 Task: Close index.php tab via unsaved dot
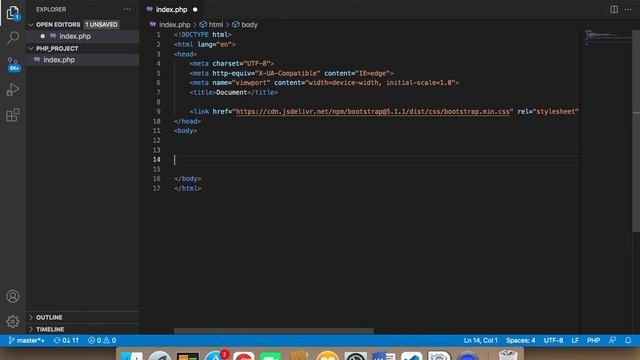point(195,9)
